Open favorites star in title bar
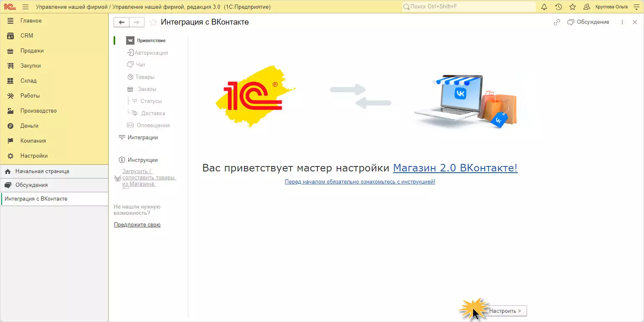Image resolution: width=644 pixels, height=322 pixels. click(x=573, y=7)
